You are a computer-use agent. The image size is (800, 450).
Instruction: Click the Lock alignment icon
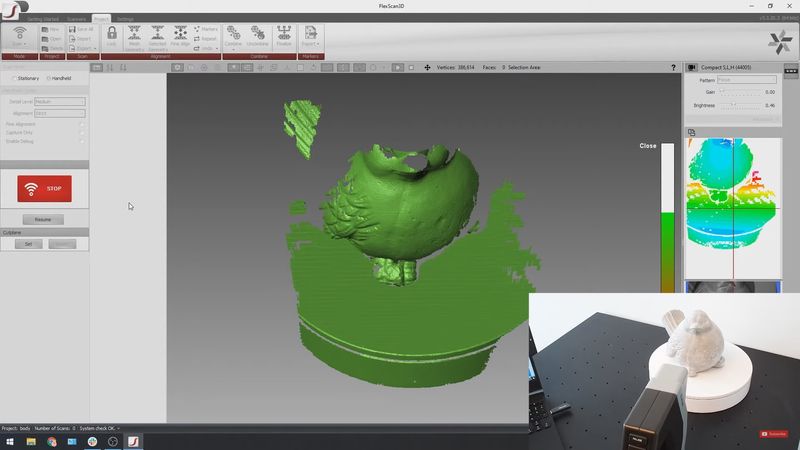pyautogui.click(x=111, y=36)
